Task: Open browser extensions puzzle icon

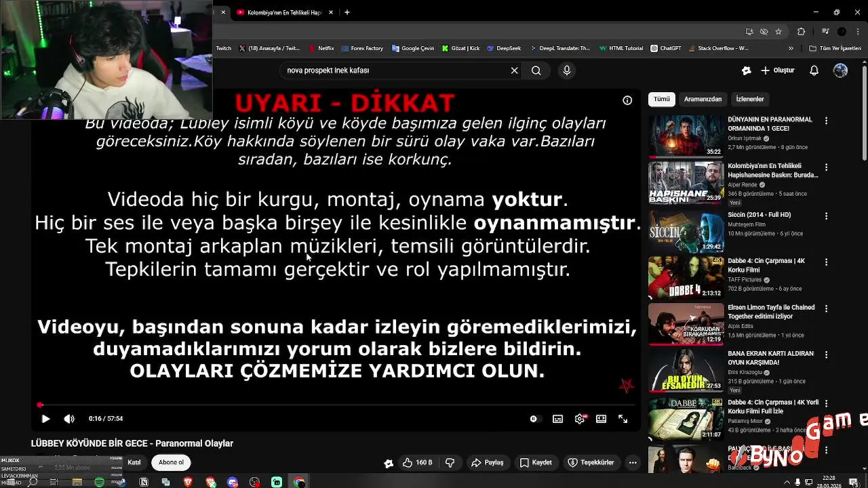Action: coord(801,31)
